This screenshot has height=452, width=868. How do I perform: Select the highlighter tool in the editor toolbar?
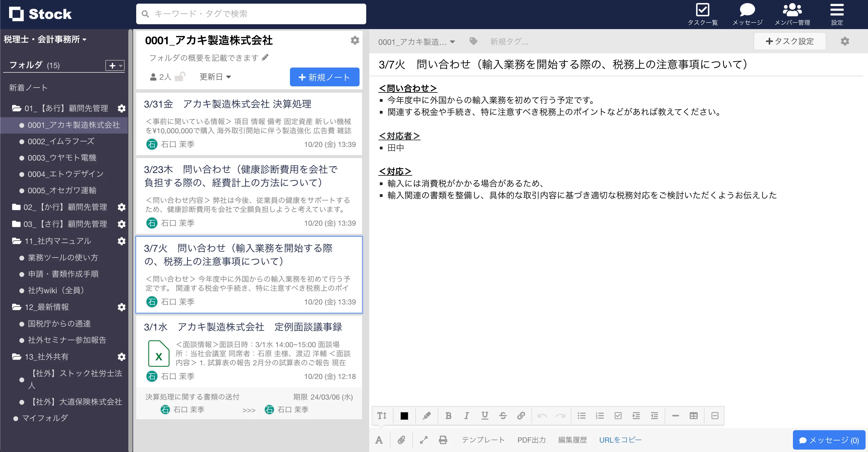coord(427,416)
